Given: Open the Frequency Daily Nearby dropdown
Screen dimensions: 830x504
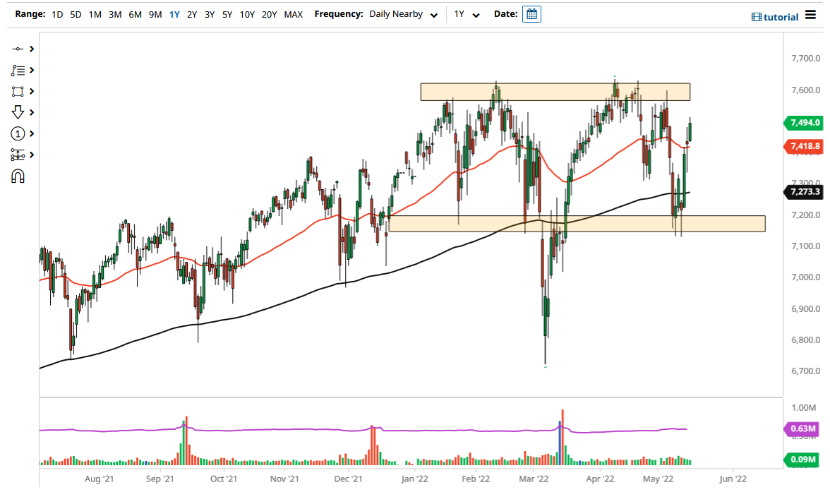Looking at the screenshot, I should [404, 14].
